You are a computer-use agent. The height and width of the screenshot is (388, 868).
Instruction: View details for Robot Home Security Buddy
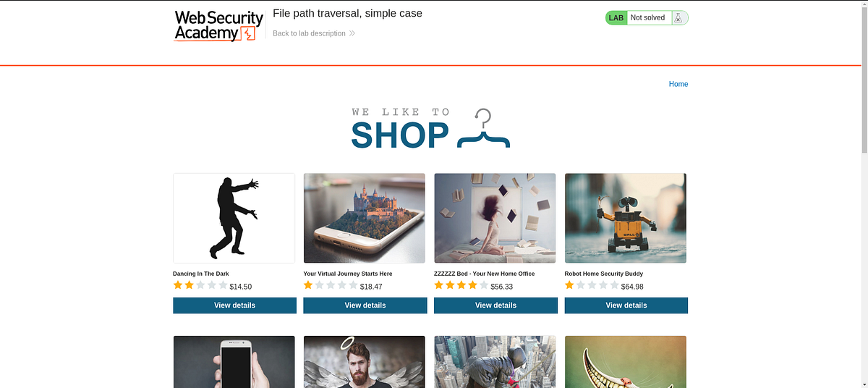pos(626,305)
